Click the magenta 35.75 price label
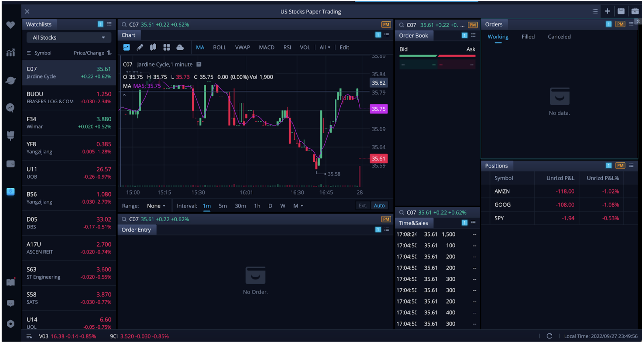This screenshot has width=644, height=343. pos(378,109)
